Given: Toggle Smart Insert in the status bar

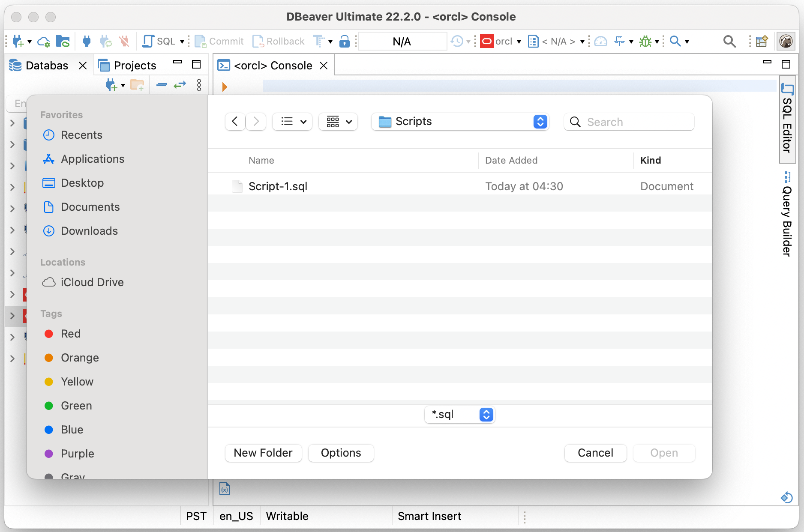Looking at the screenshot, I should point(429,516).
